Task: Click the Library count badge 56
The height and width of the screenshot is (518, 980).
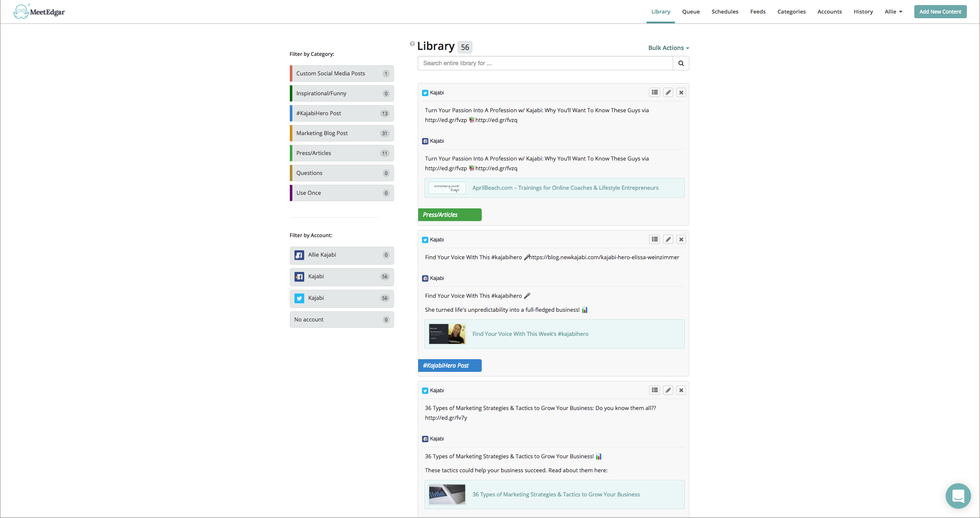Action: click(465, 47)
